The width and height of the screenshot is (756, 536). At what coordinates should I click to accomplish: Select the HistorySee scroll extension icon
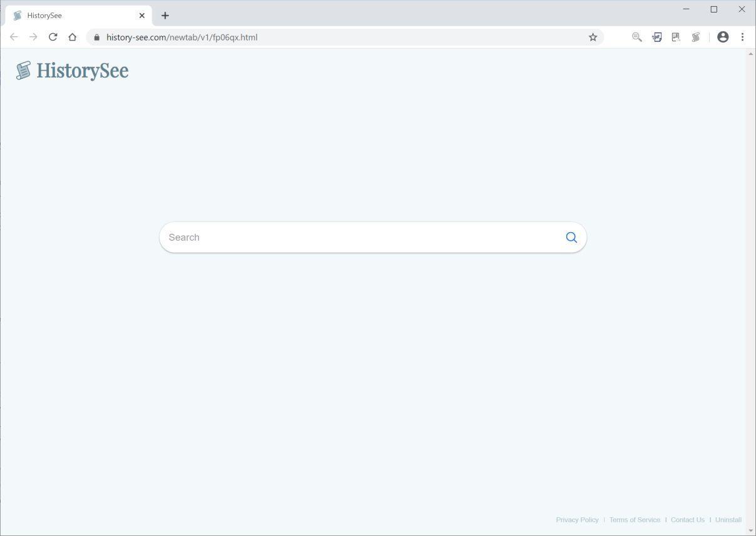(695, 37)
